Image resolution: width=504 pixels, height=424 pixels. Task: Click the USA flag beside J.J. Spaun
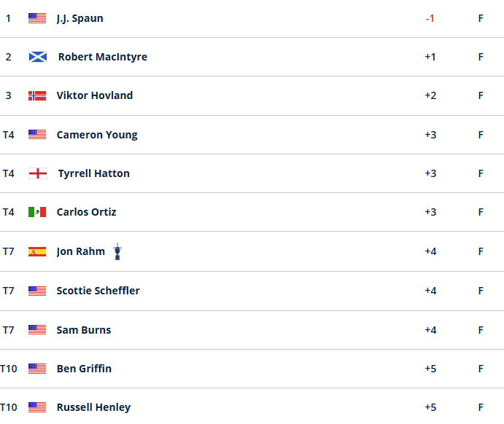point(37,18)
